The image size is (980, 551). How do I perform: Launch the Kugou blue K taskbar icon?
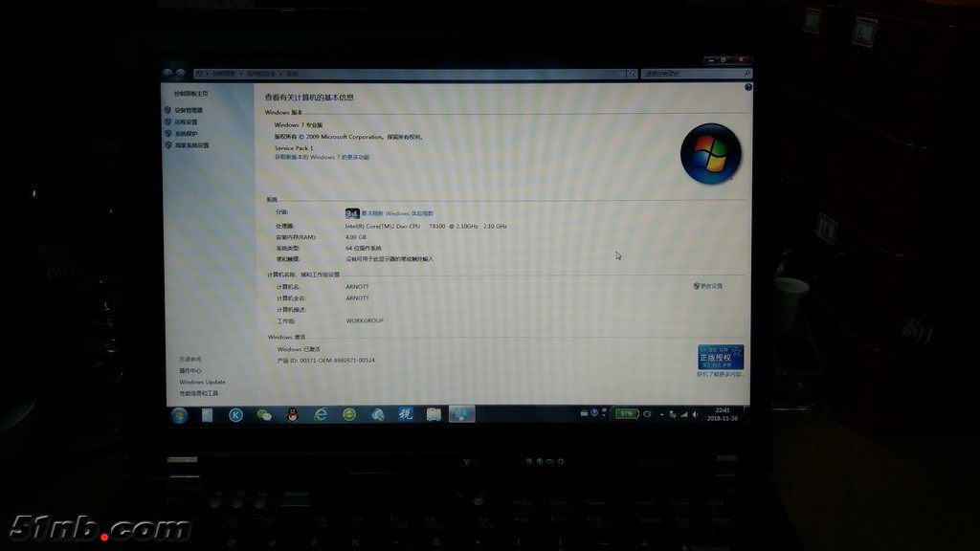point(235,415)
